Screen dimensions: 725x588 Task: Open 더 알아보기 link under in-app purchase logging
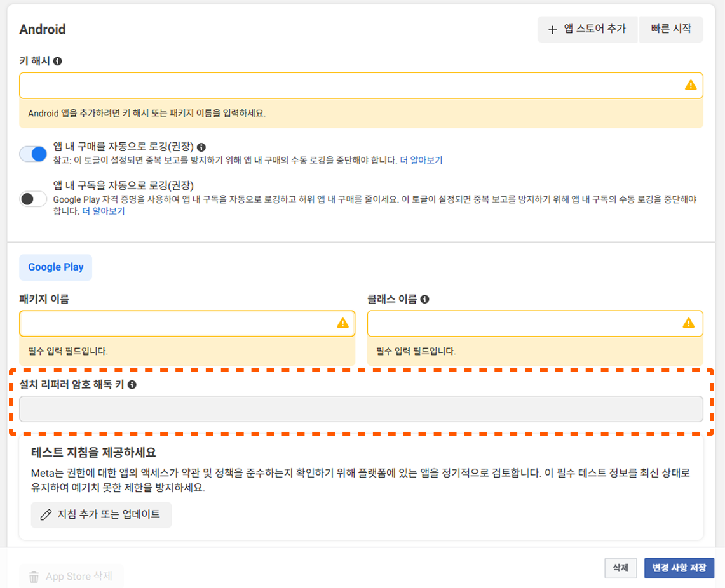421,160
